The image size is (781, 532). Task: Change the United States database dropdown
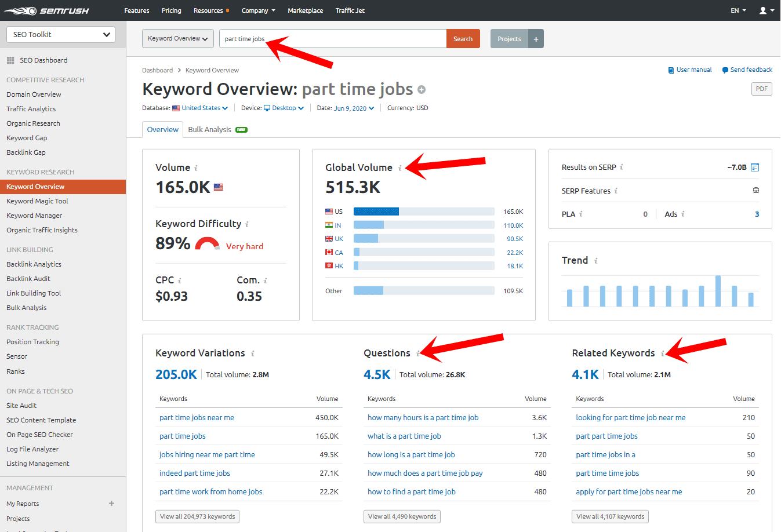point(201,108)
